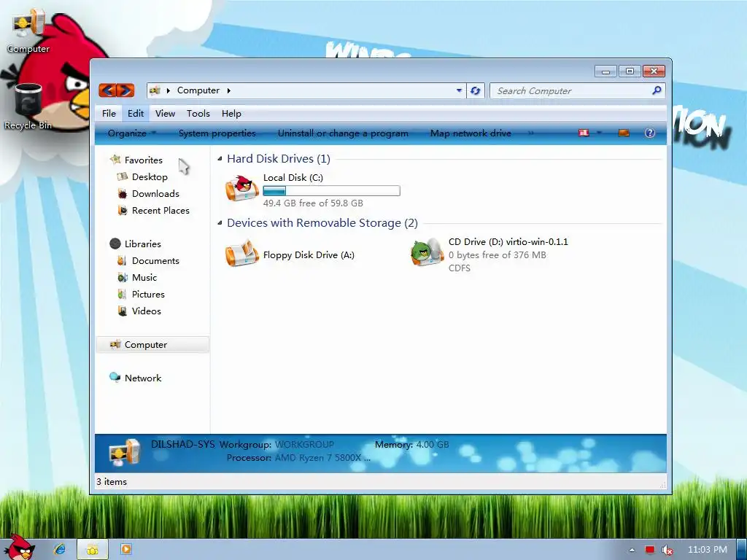Click computer icon in the details pane
Image resolution: width=747 pixels, height=560 pixels.
[x=125, y=452]
